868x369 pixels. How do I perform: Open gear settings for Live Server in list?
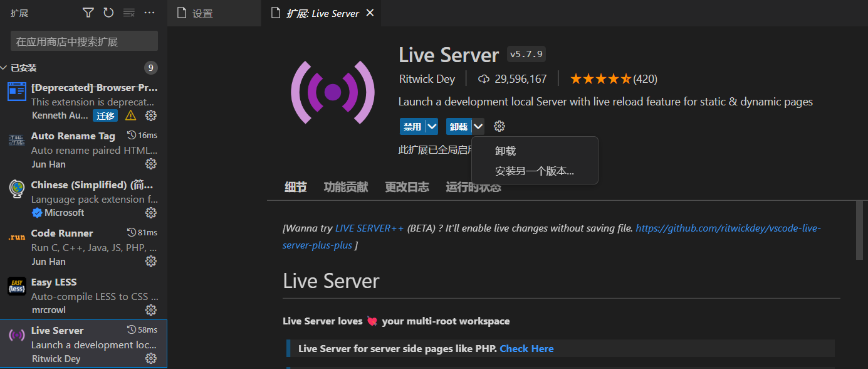(x=151, y=358)
